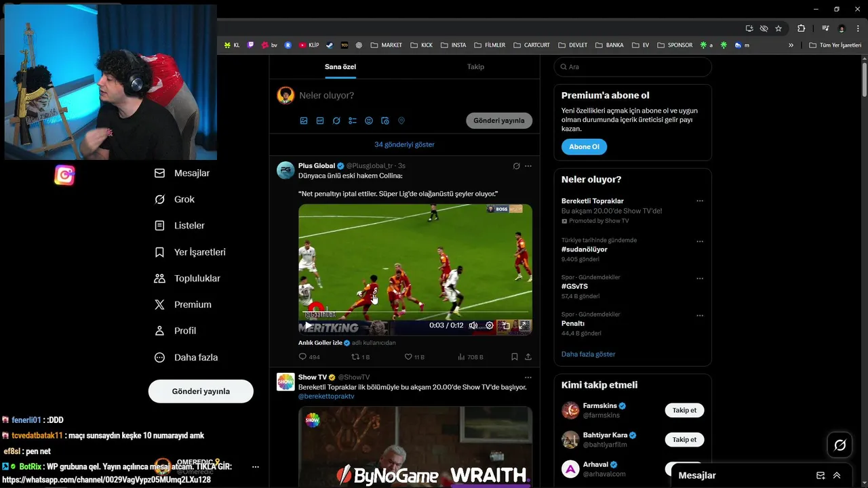Open Premium in sidebar
This screenshot has height=488, width=868.
coord(183,304)
